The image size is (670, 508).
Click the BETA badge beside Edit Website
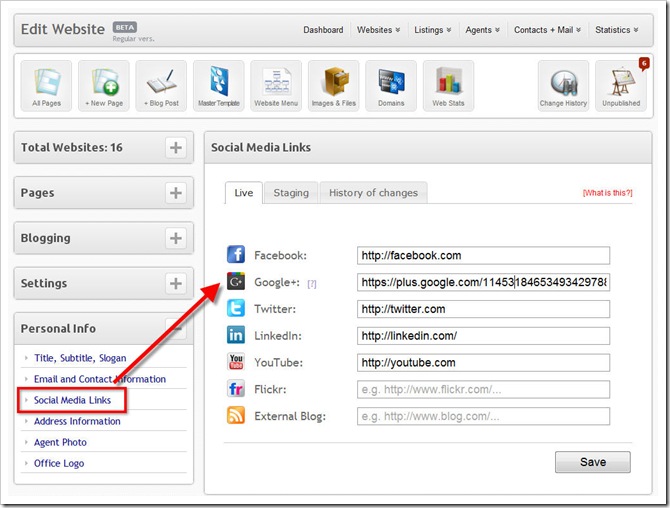pos(125,27)
